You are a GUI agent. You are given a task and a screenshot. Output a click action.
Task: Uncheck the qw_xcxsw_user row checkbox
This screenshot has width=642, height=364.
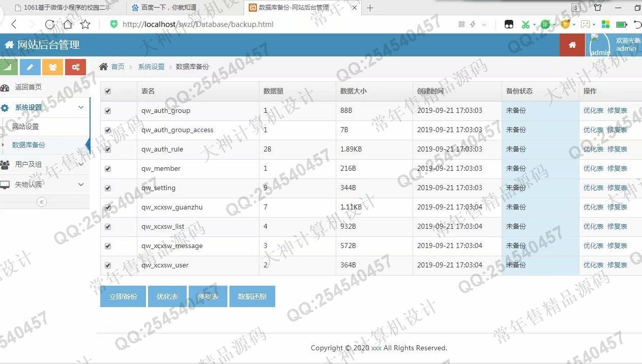click(x=108, y=265)
